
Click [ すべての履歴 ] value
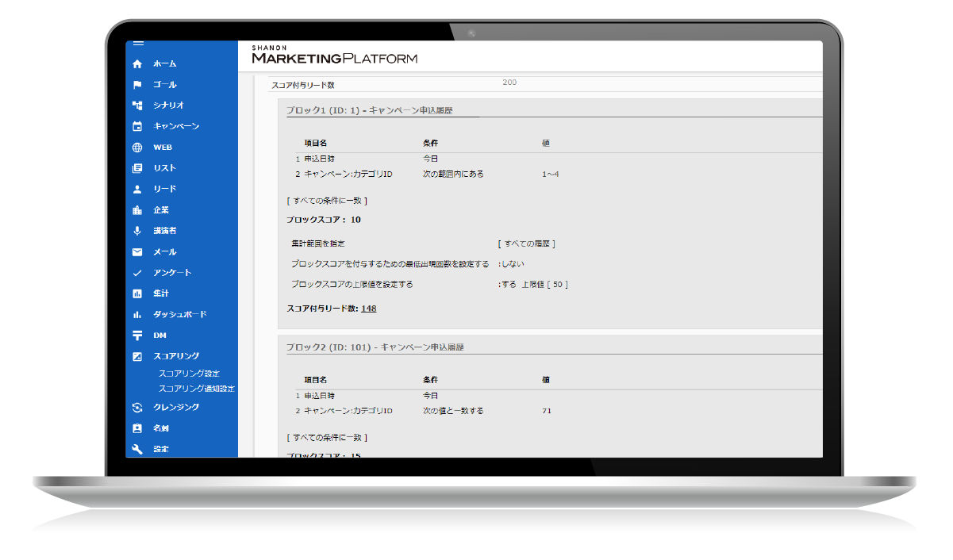point(526,244)
